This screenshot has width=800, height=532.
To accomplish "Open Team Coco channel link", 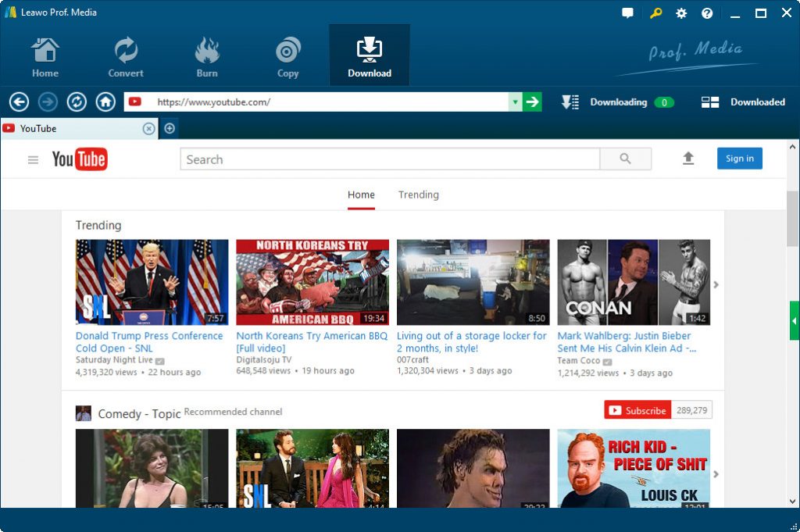I will pos(579,361).
